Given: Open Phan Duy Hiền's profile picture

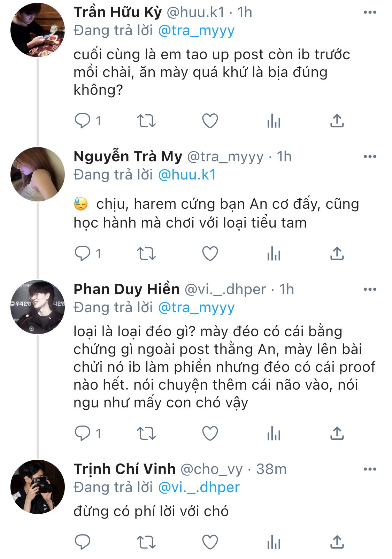Looking at the screenshot, I should (38, 307).
